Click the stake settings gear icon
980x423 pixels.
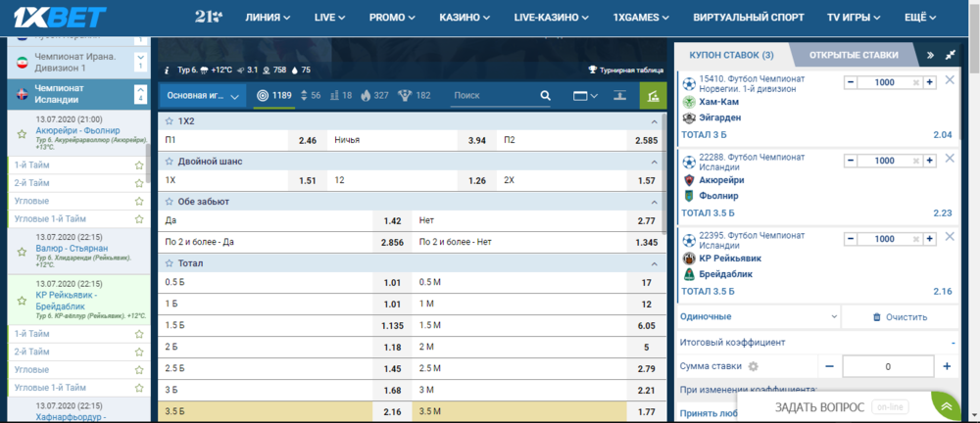pos(753,367)
